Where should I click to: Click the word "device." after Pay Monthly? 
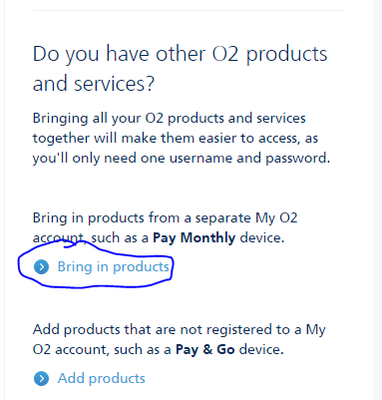point(262,238)
